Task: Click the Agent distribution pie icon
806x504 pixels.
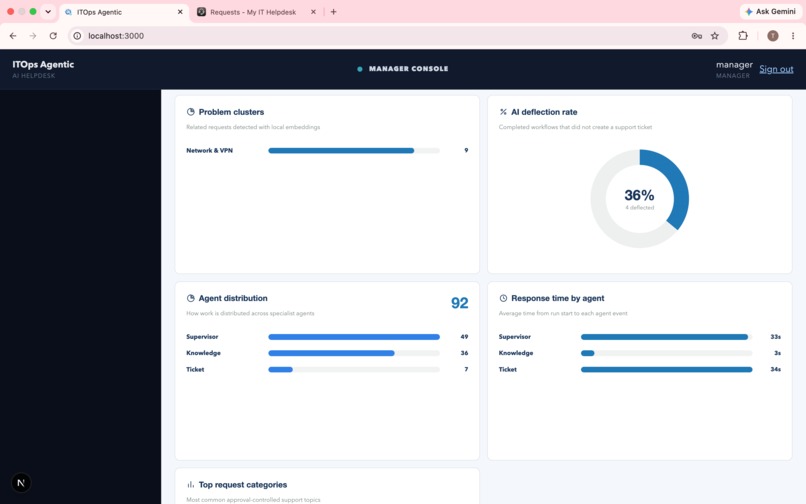Action: click(x=191, y=298)
